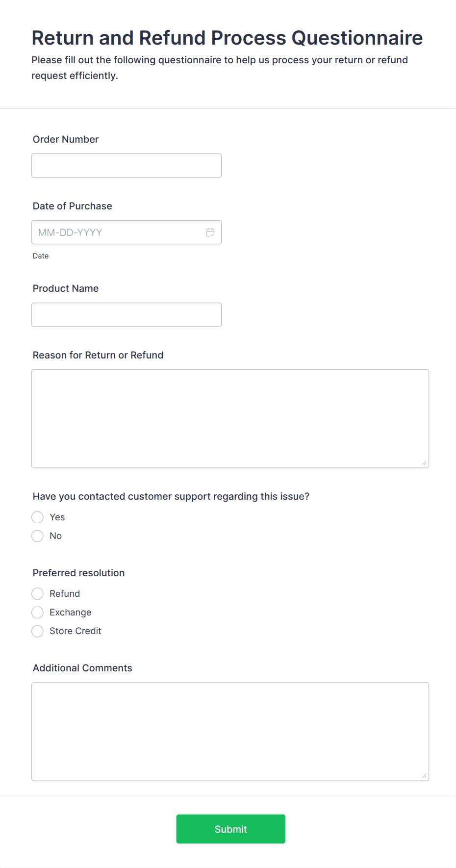456x868 pixels.
Task: Click the customer support question text
Action: click(171, 496)
